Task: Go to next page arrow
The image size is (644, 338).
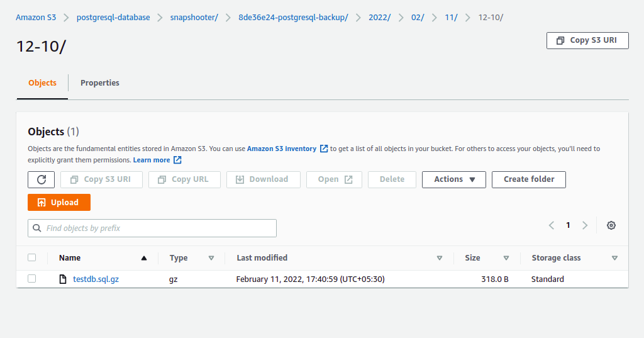Action: [585, 225]
